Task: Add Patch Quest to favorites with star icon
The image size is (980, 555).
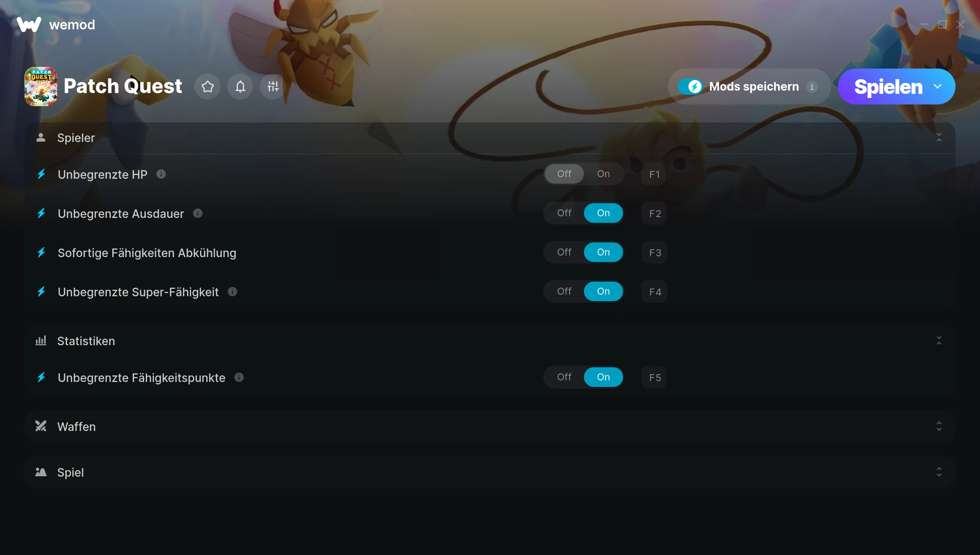Action: (207, 87)
